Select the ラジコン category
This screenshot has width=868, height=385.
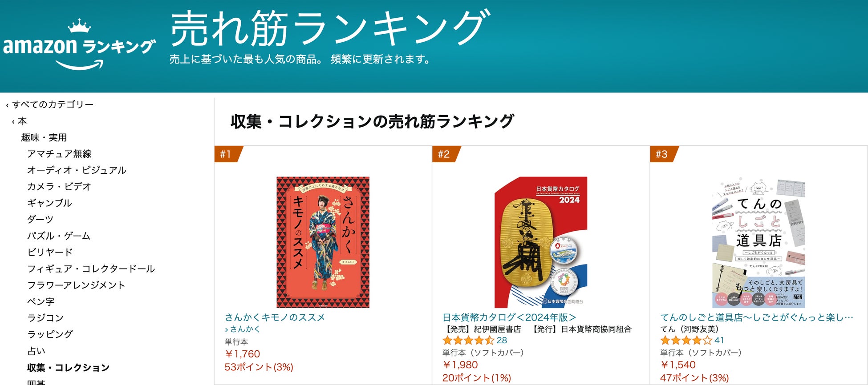click(x=45, y=318)
